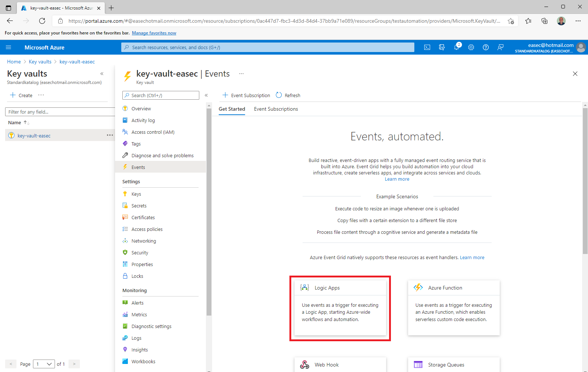Select Access policies in Settings menu

[x=147, y=229]
